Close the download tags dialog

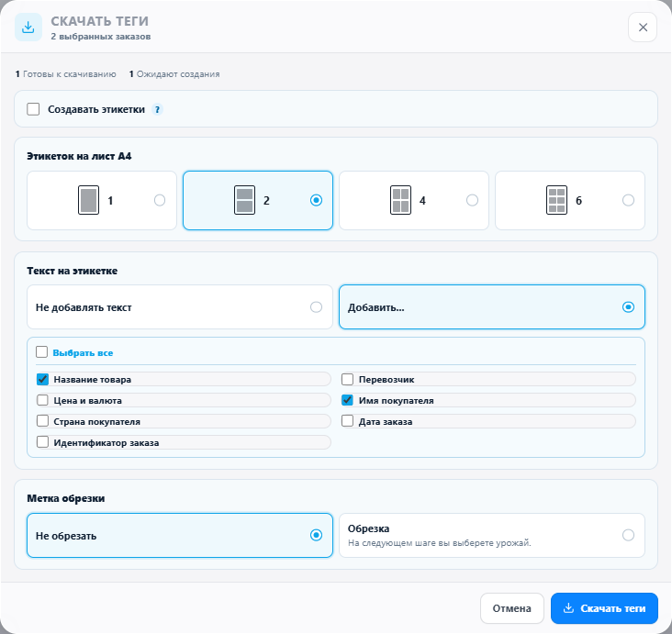[x=643, y=28]
